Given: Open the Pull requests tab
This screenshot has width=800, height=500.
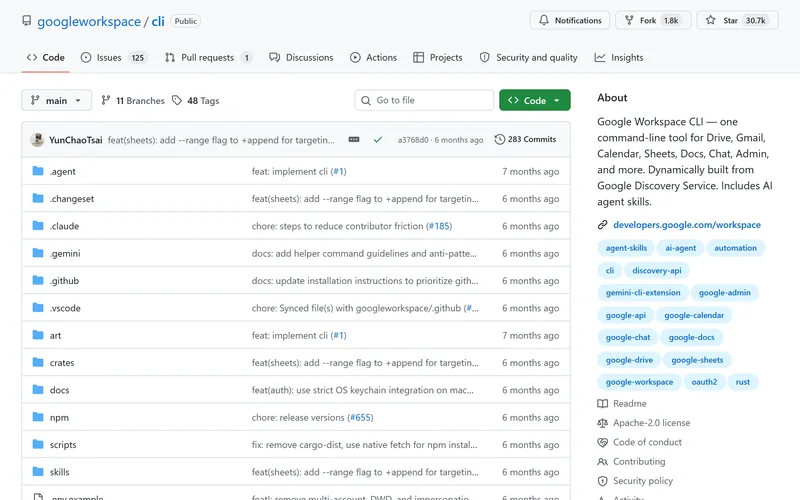Looking at the screenshot, I should [x=208, y=58].
